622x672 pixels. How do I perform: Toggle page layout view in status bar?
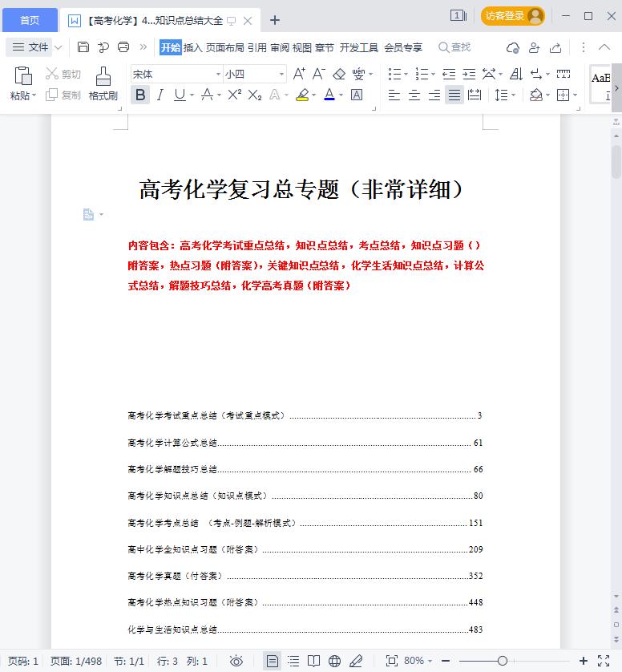pyautogui.click(x=272, y=661)
